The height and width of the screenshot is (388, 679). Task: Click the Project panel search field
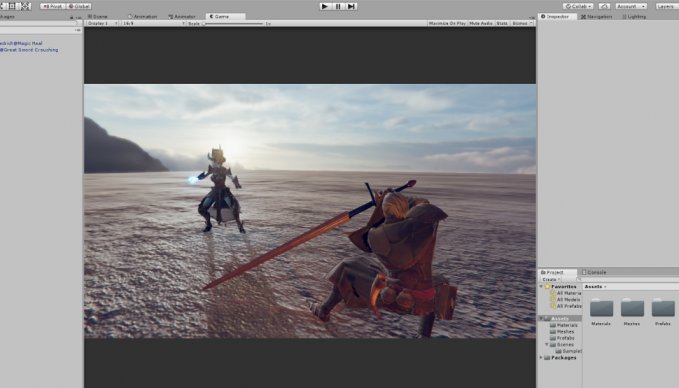628,279
